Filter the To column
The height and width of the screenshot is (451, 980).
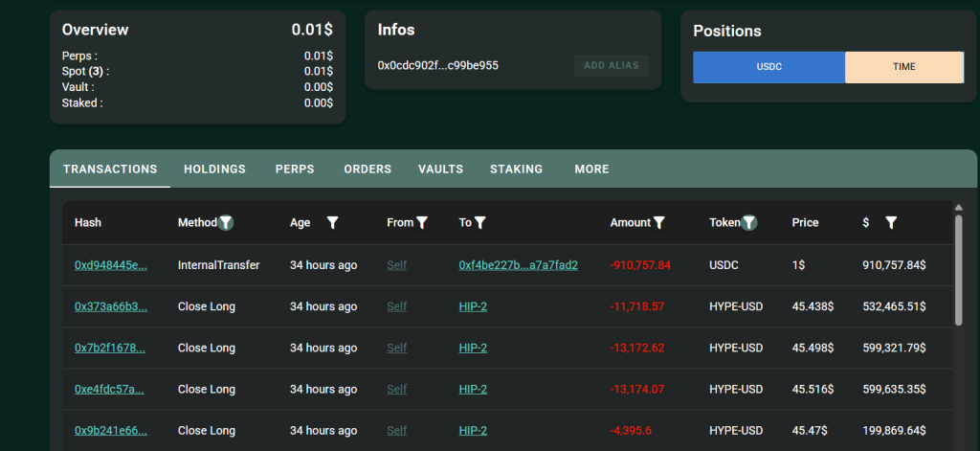(480, 223)
